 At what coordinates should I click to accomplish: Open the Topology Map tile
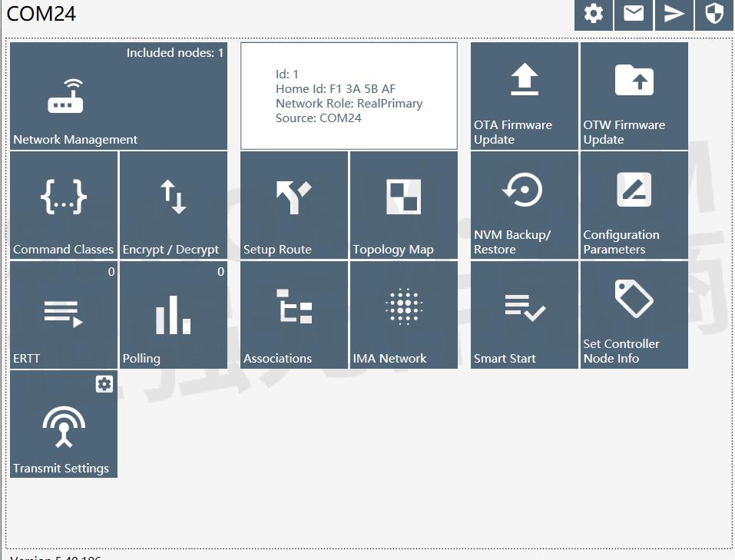[x=403, y=205]
